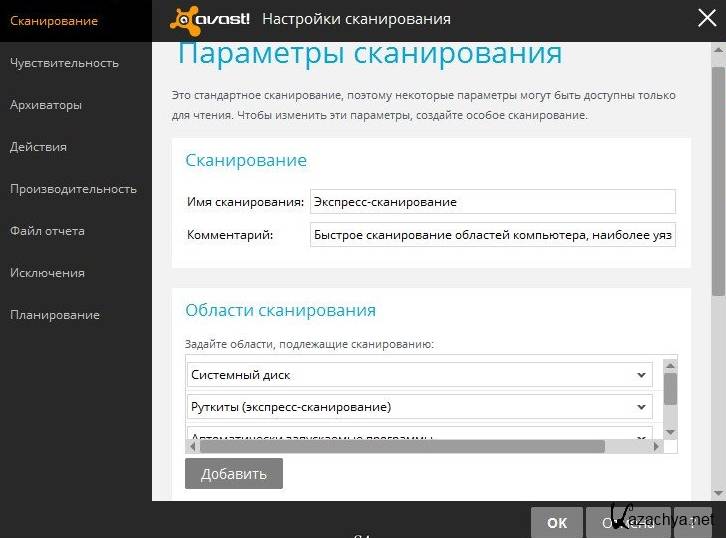Click the scan areas list scroll-down arrow
The width and height of the screenshot is (726, 538).
point(670,432)
